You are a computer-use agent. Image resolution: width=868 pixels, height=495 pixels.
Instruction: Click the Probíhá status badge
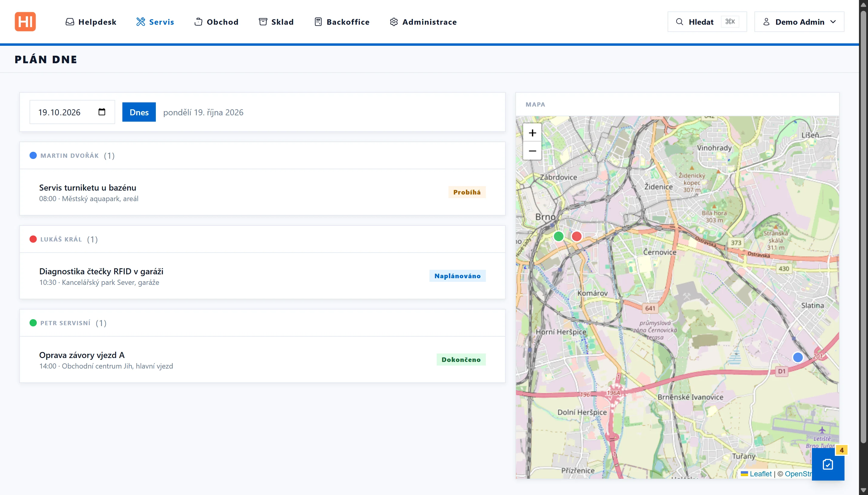pyautogui.click(x=467, y=192)
